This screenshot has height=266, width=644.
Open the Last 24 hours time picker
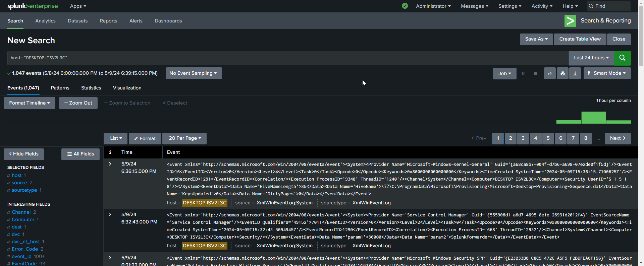(x=591, y=58)
